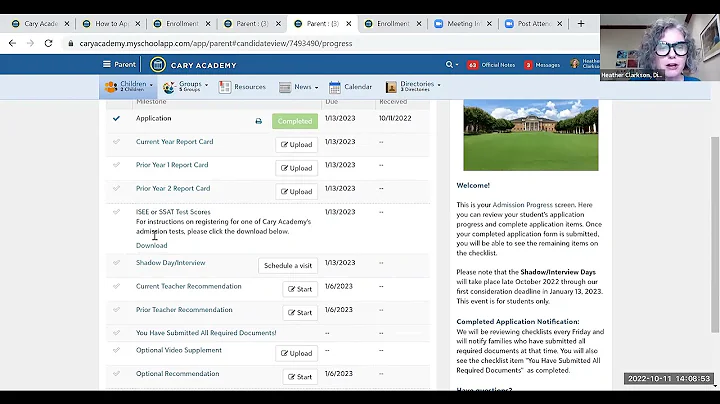The width and height of the screenshot is (720, 404).
Task: Open a new browser tab with the plus icon
Action: tap(581, 23)
